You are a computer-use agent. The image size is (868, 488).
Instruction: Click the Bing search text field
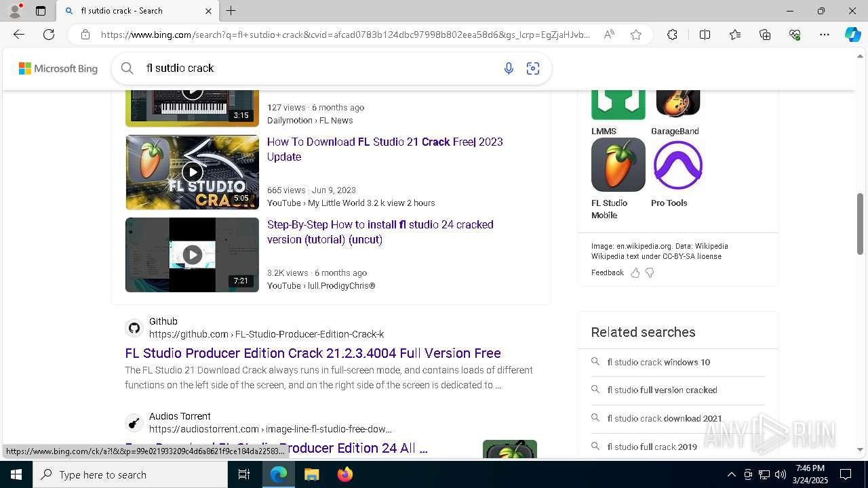(x=319, y=68)
